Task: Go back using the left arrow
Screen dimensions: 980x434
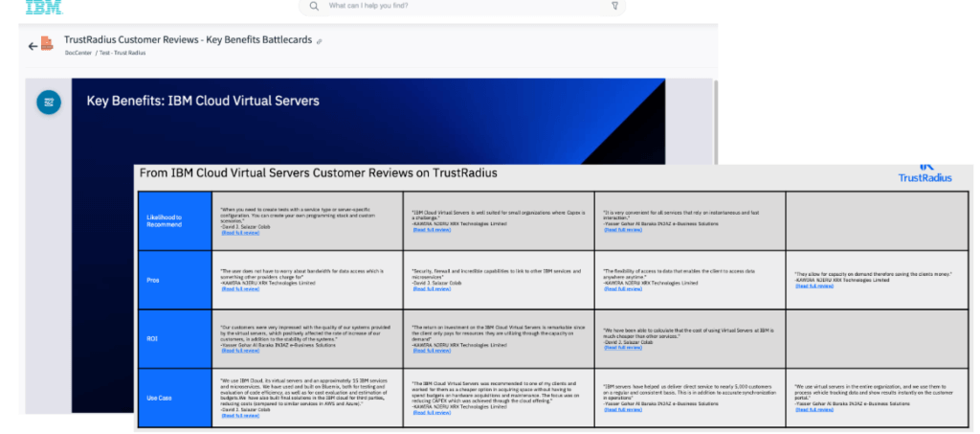Action: tap(33, 46)
